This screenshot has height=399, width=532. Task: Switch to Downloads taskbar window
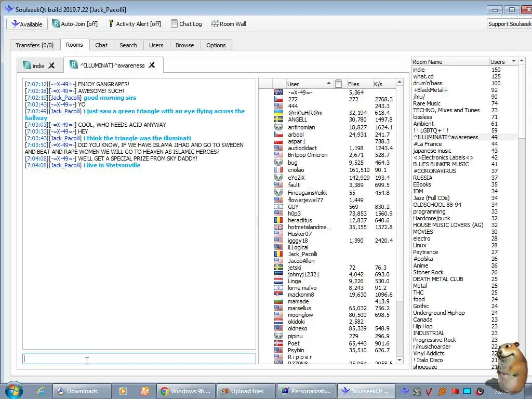(82, 391)
